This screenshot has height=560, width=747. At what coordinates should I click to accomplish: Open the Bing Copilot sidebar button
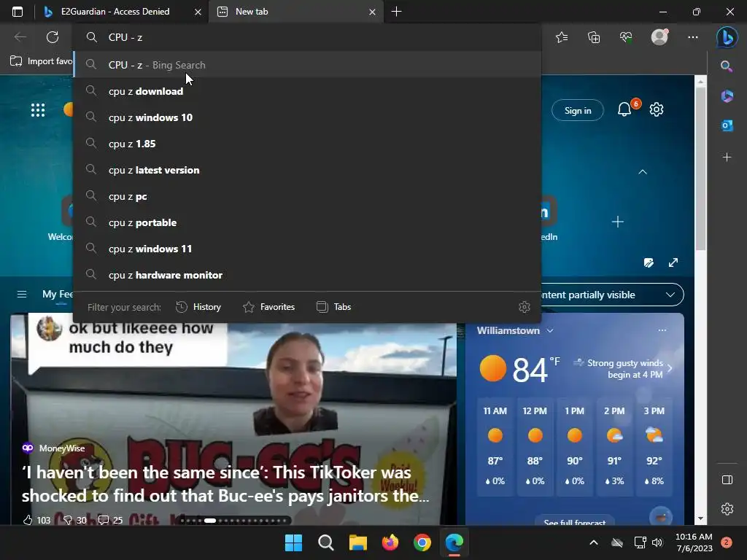click(x=727, y=37)
